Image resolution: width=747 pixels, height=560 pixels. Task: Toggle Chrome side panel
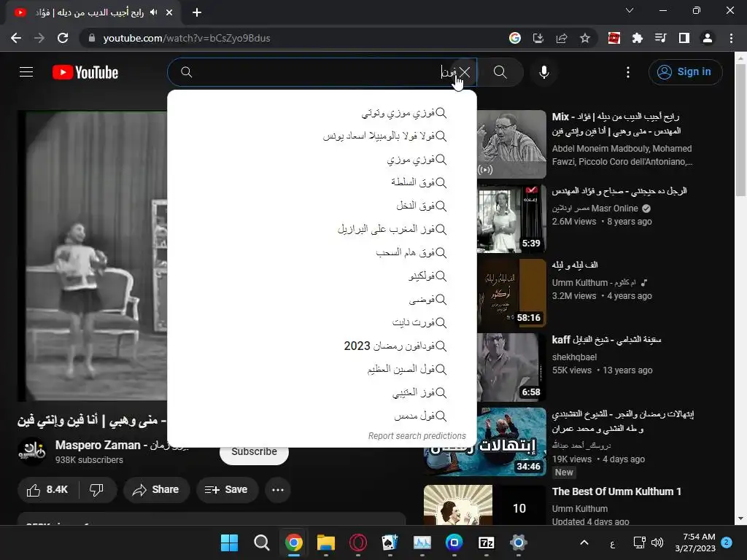[x=684, y=38]
